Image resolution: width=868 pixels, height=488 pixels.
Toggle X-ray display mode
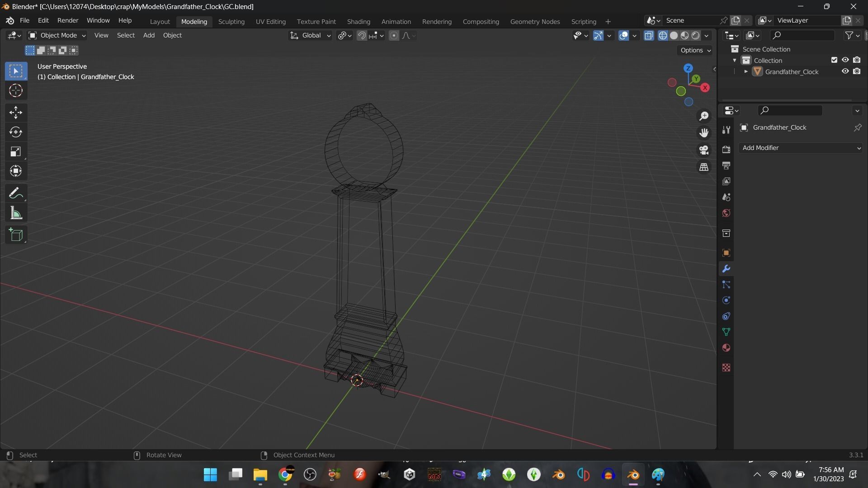coord(649,35)
